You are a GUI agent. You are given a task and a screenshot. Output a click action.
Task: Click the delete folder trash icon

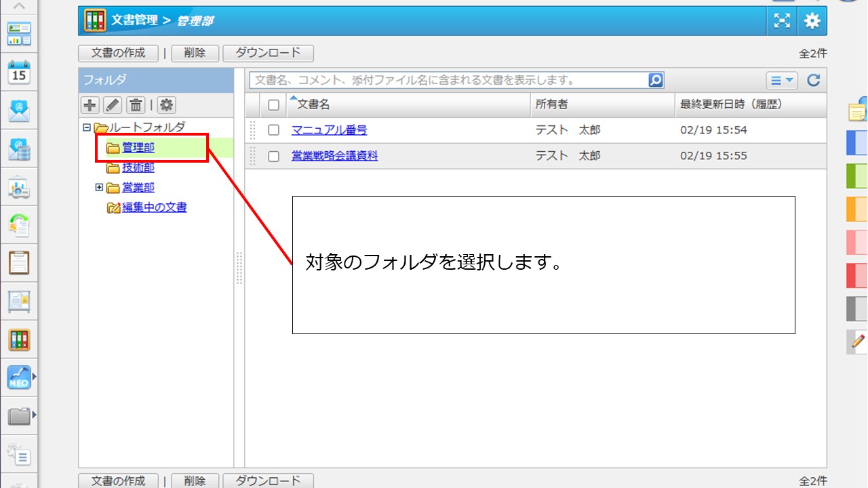coord(136,104)
